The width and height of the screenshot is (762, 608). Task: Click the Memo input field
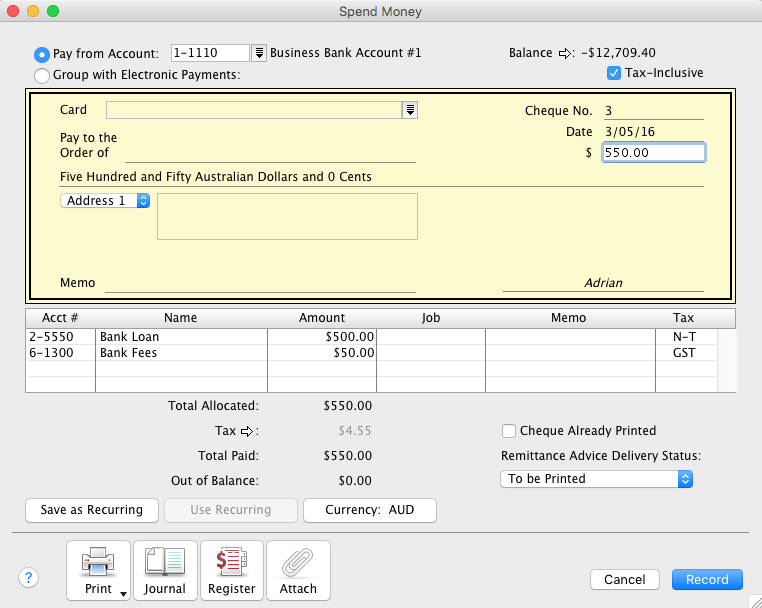coord(260,283)
